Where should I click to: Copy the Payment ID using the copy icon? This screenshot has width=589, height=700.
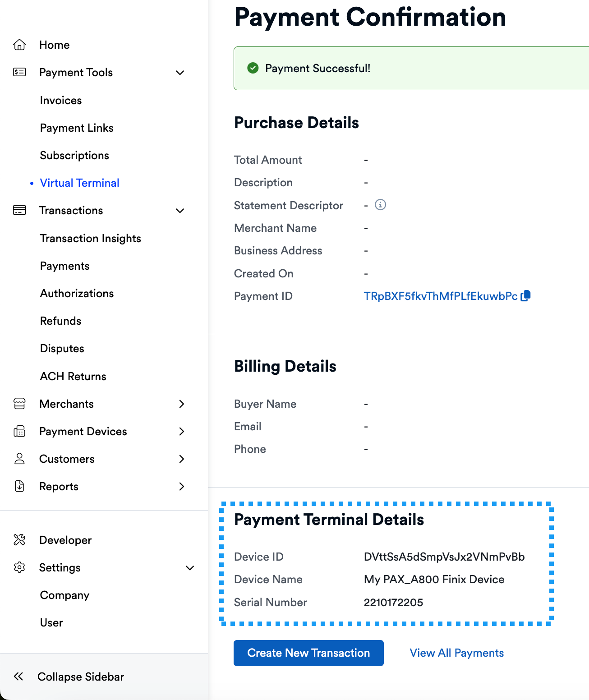click(525, 296)
